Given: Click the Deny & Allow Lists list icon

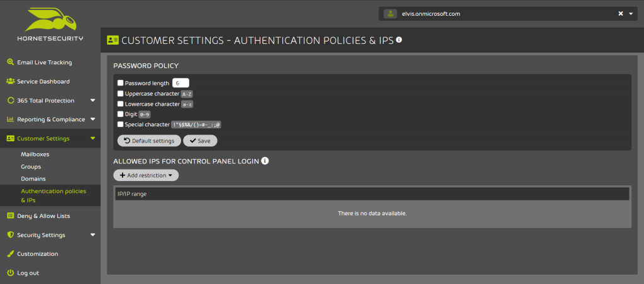Looking at the screenshot, I should tap(11, 216).
